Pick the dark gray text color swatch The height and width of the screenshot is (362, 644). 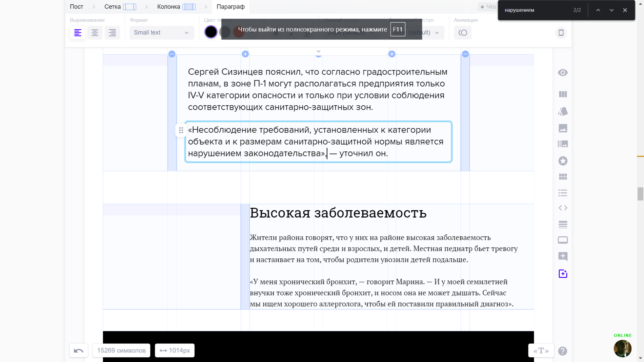click(225, 32)
